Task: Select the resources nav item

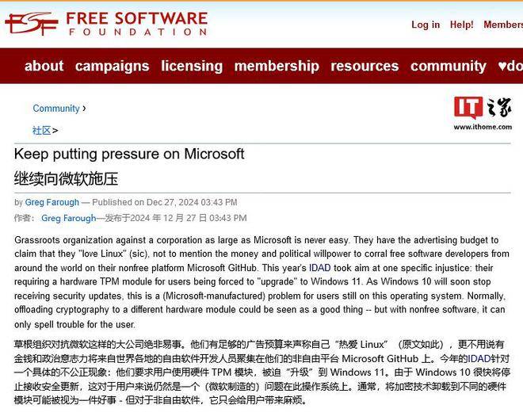Action: (x=365, y=66)
